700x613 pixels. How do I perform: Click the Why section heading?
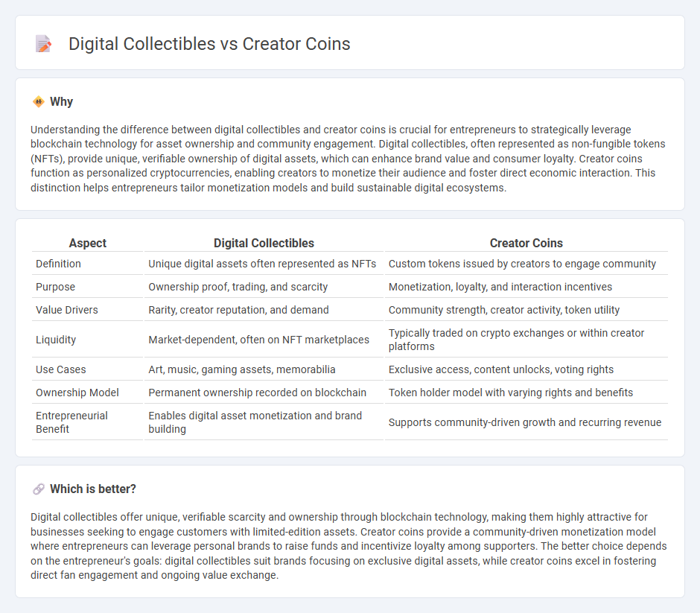(x=62, y=102)
